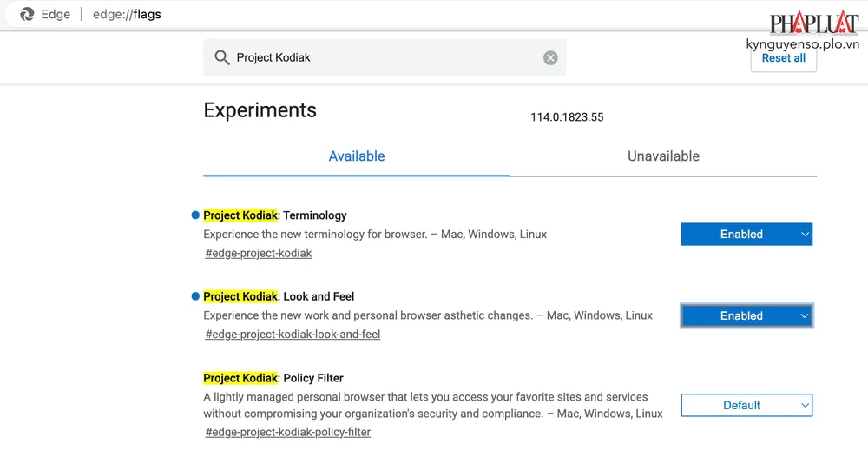Click the Project Kodiak: Terminology title
The image size is (868, 464).
click(275, 215)
